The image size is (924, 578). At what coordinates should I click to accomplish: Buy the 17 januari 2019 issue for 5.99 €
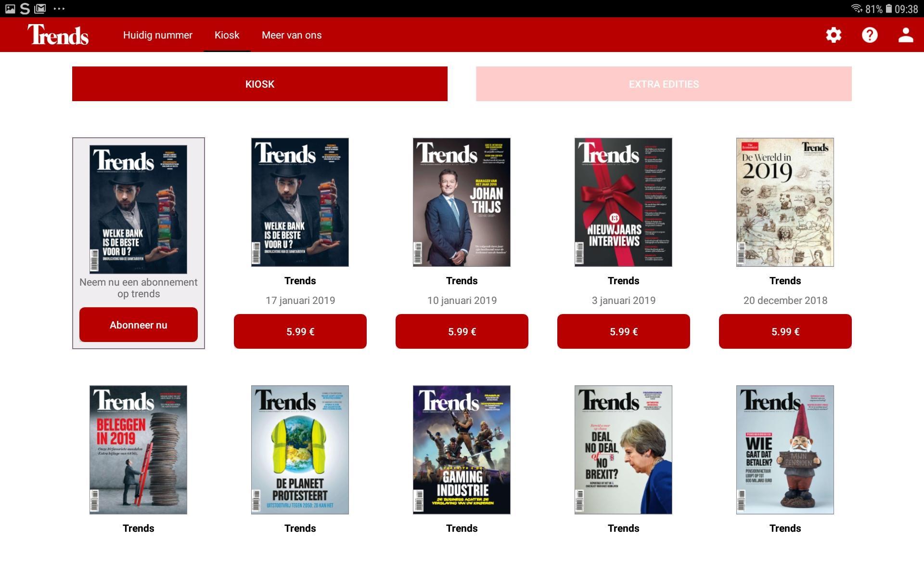pyautogui.click(x=300, y=331)
